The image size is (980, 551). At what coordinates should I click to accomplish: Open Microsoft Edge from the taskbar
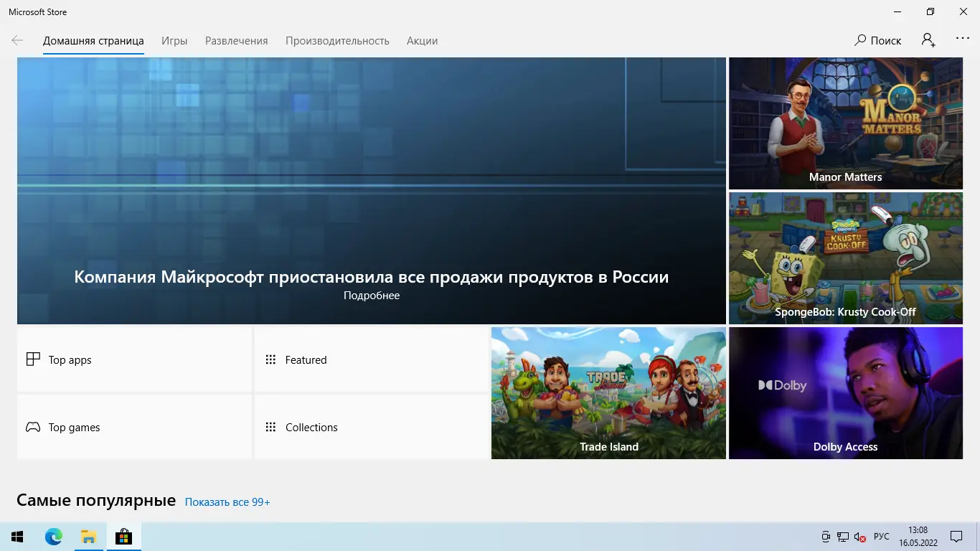(53, 536)
